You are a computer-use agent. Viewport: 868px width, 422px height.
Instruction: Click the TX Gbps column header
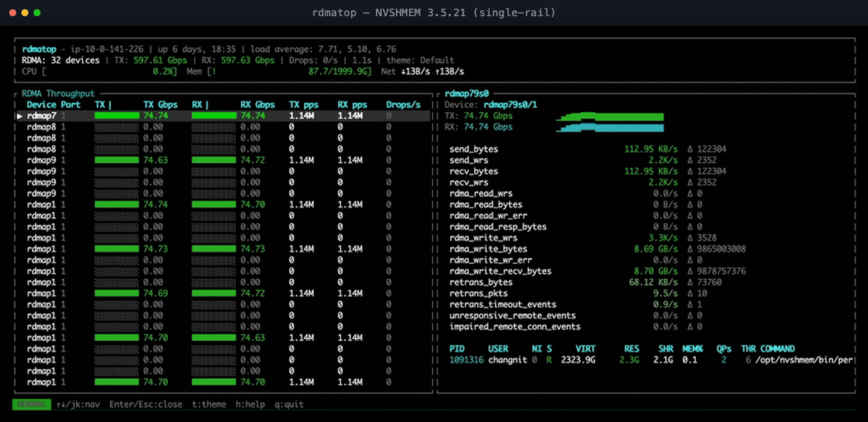click(x=160, y=105)
